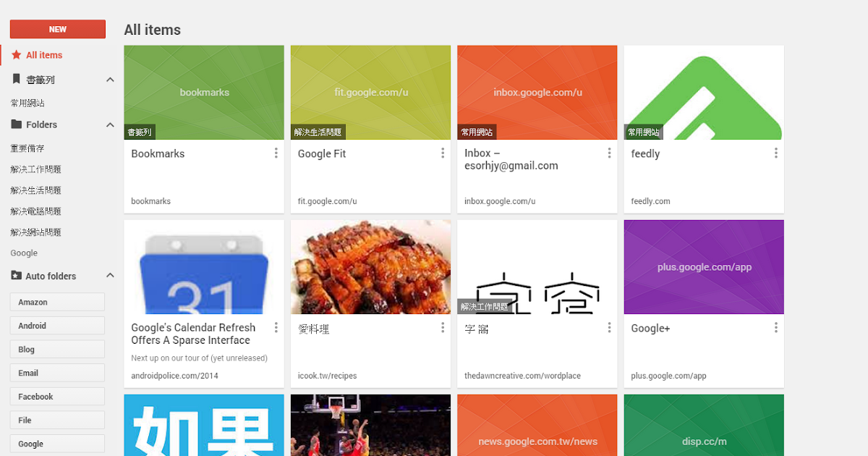Click the Google+ card title

point(650,329)
